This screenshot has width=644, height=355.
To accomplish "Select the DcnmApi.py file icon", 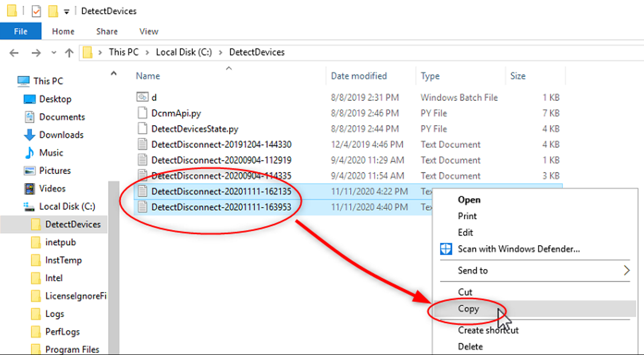I will coord(142,113).
